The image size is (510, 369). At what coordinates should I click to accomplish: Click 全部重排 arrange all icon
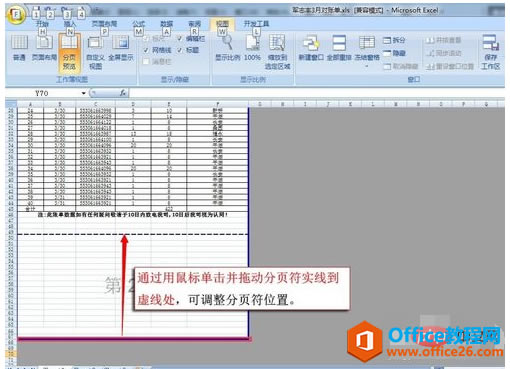point(339,48)
